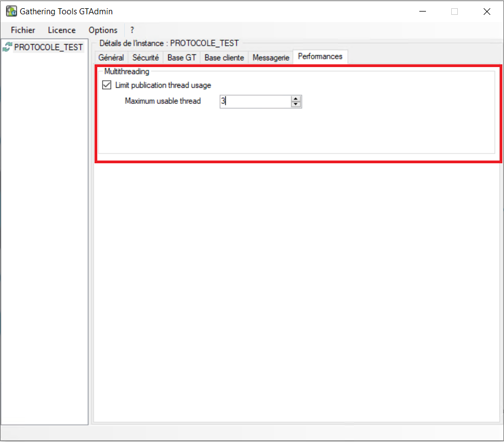Click the PROTOCOLE_TEST instance sync icon
The image size is (504, 442).
point(7,47)
